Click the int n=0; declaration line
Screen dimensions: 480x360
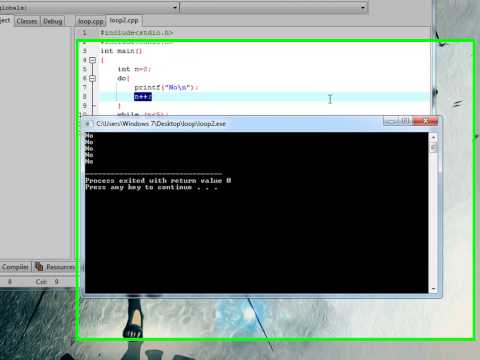(134, 69)
